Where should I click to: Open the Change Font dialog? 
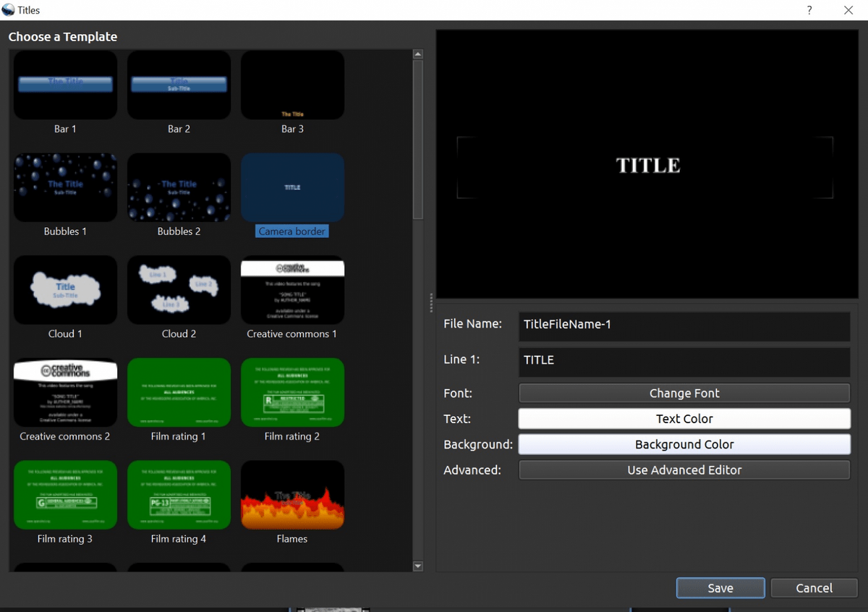point(684,393)
